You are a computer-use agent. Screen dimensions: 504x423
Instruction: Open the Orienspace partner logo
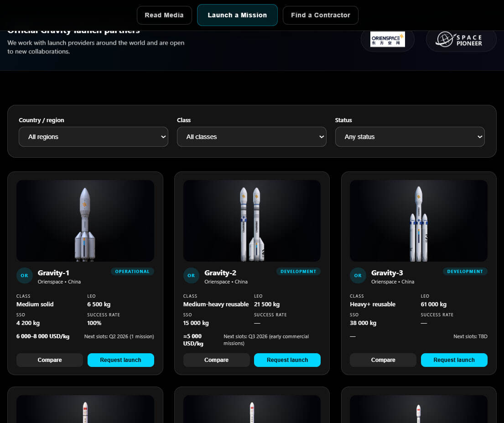tap(387, 39)
